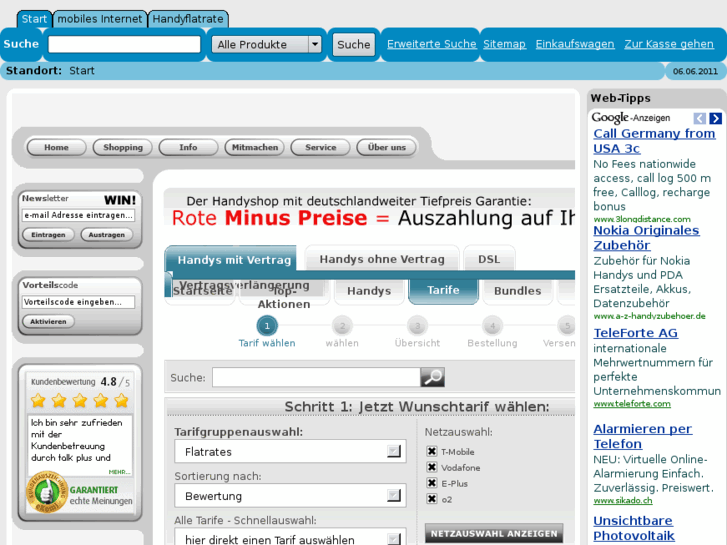Click the top Suche button
The image size is (727, 545).
click(354, 45)
